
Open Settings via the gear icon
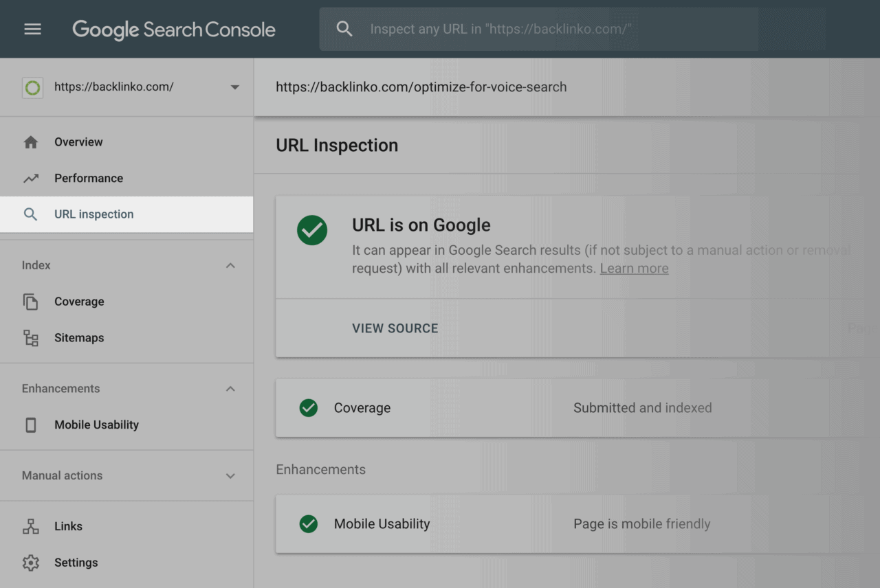(x=30, y=562)
